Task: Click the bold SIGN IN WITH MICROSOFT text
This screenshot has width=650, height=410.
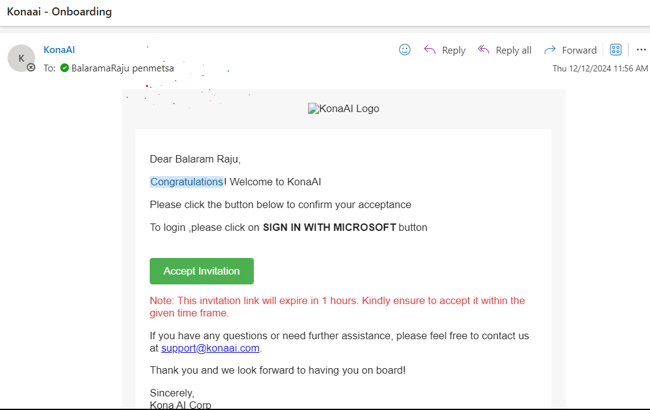Action: click(x=329, y=227)
